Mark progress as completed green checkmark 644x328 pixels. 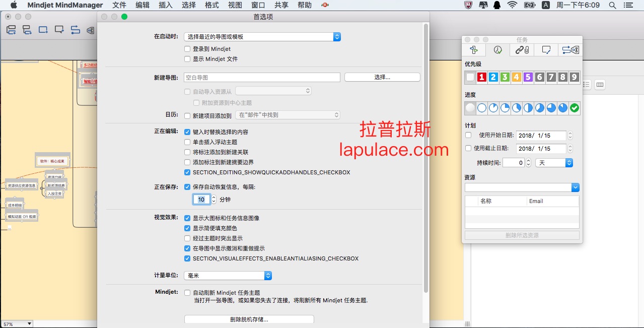point(574,108)
